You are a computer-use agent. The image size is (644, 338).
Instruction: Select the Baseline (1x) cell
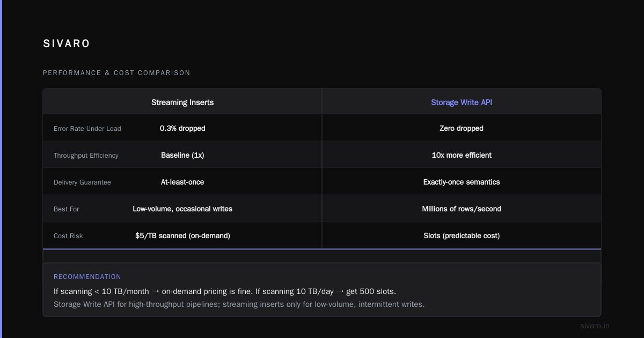click(x=182, y=155)
